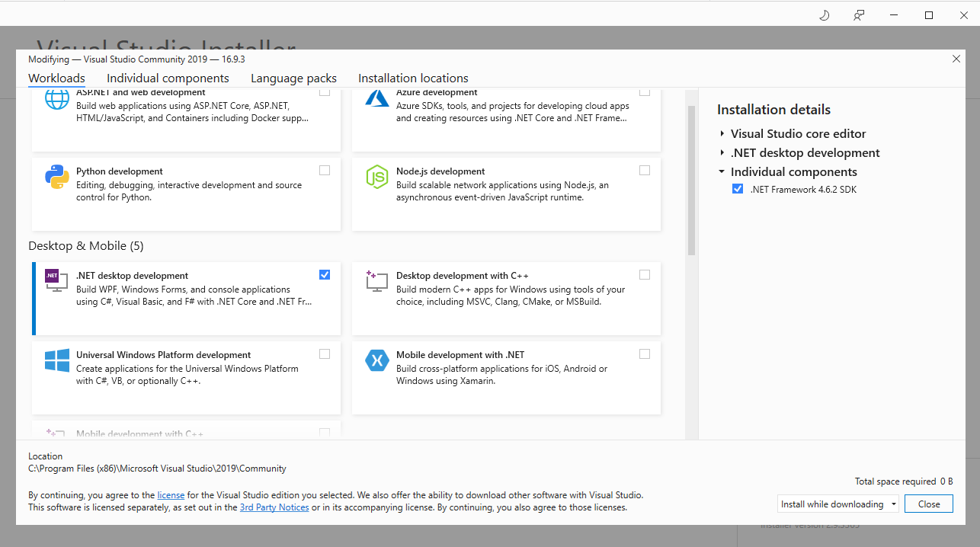Close the Modifying dialog with X
Viewport: 980px width, 547px height.
tap(956, 59)
